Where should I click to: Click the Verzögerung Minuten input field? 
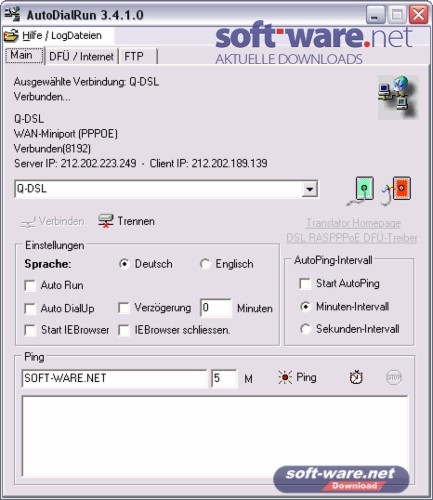(216, 308)
